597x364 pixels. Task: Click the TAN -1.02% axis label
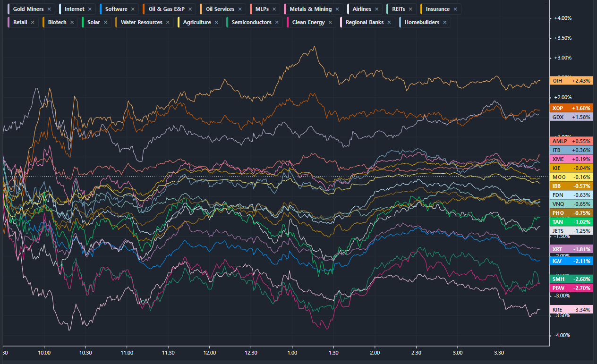coord(571,222)
